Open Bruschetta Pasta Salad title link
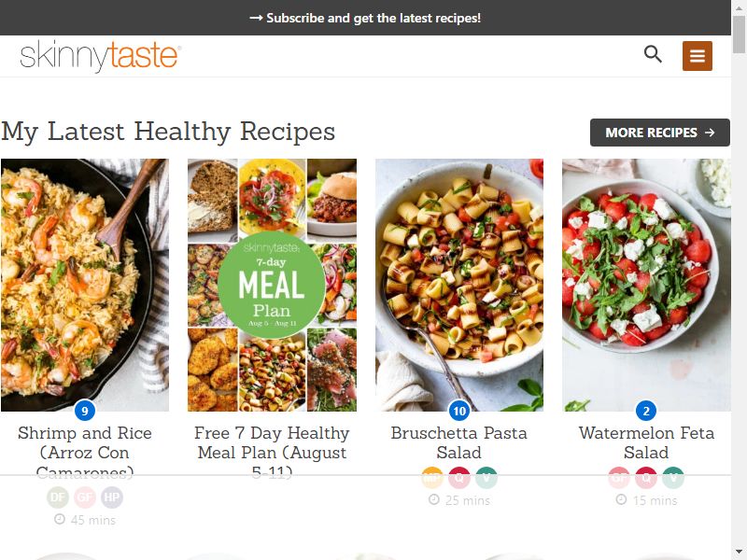This screenshot has height=560, width=747. (x=459, y=442)
